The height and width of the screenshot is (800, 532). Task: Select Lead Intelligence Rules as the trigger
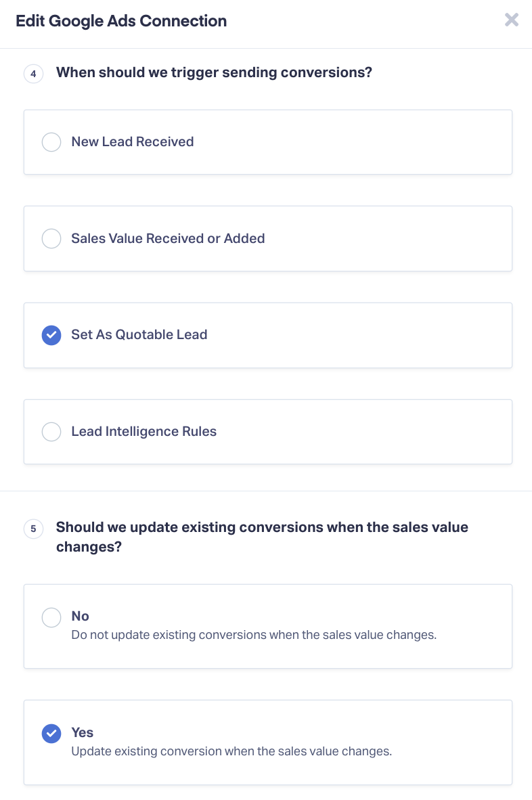(x=51, y=431)
